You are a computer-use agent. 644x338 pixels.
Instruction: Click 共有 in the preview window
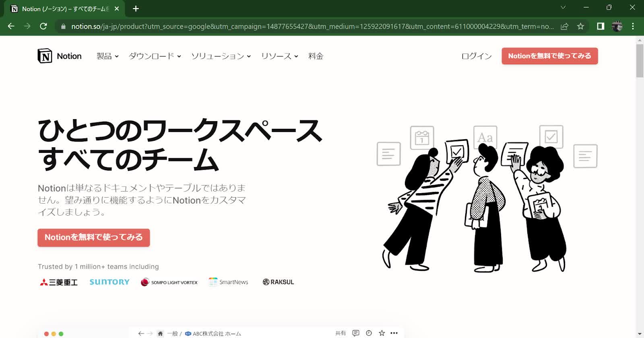341,333
